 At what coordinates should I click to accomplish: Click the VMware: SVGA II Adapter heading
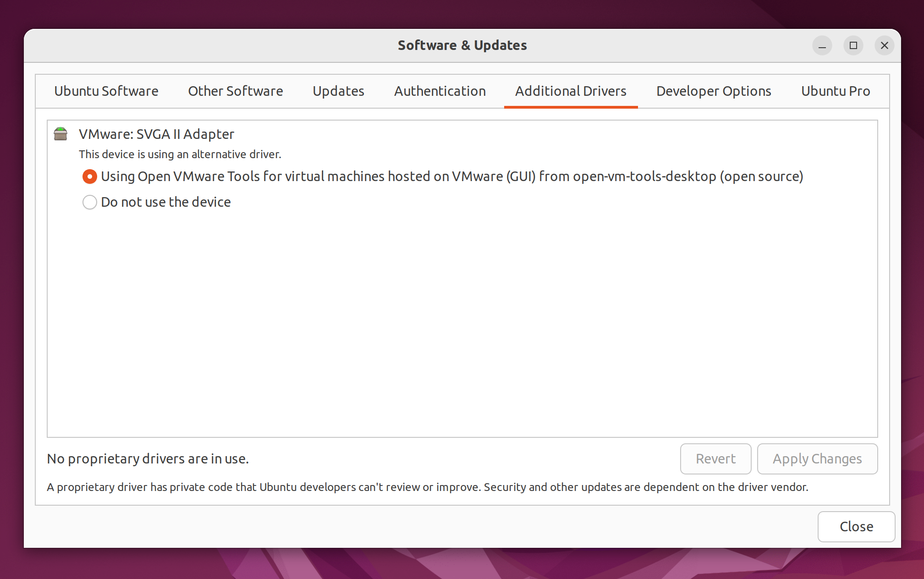156,134
